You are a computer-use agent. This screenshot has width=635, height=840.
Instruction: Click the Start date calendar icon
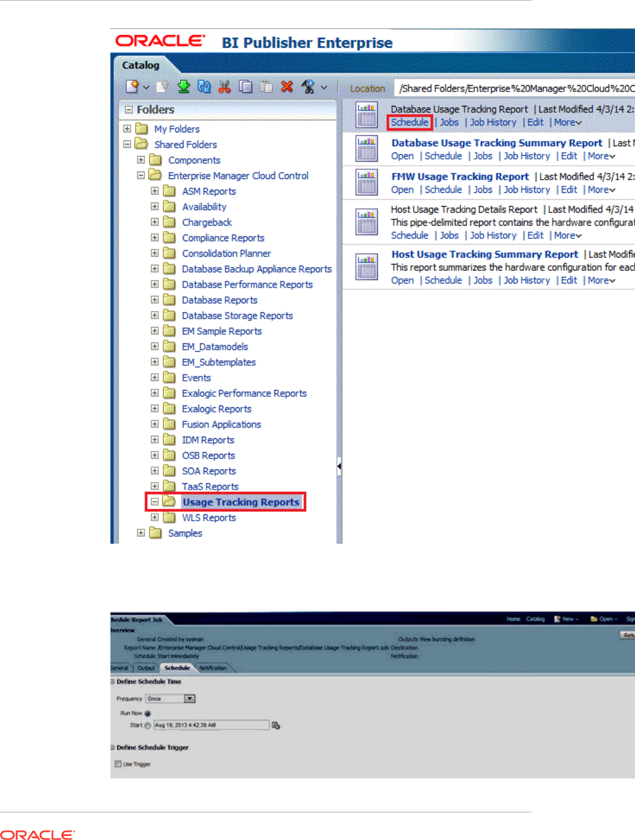276,726
